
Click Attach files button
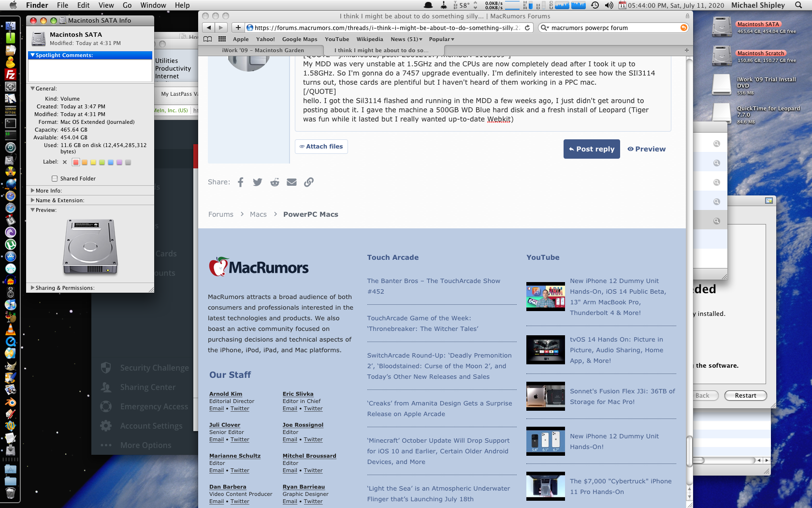tap(321, 147)
